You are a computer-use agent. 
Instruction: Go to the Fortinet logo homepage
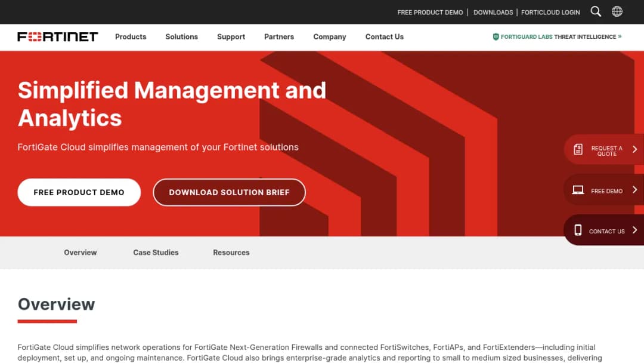58,36
